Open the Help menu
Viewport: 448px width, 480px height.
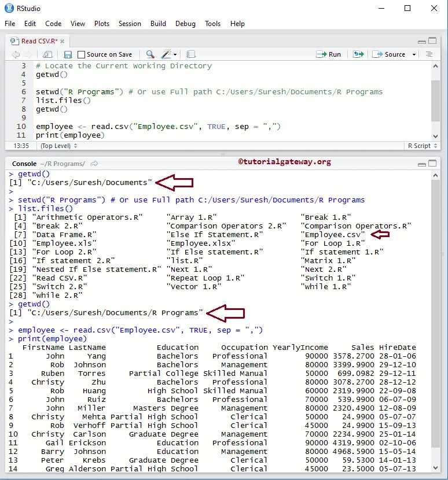[x=237, y=24]
